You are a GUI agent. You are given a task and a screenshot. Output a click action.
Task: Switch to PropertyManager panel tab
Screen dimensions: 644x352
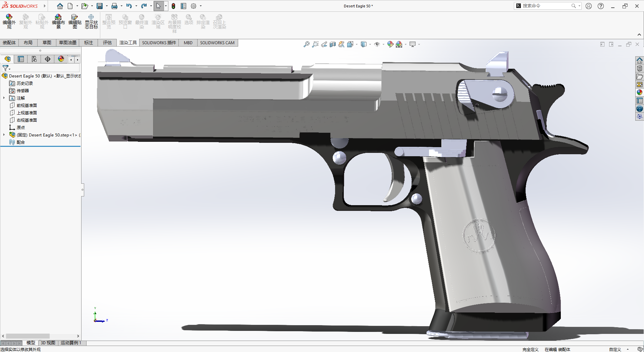click(21, 59)
